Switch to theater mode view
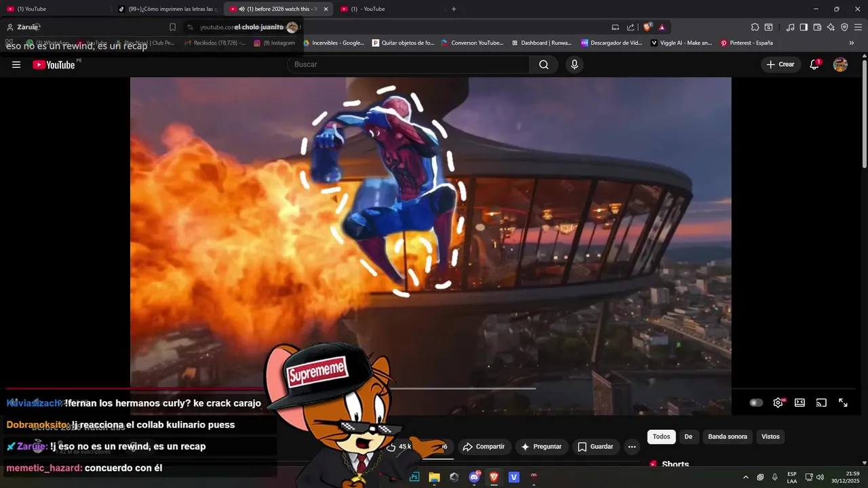This screenshot has height=488, width=868. [x=800, y=403]
